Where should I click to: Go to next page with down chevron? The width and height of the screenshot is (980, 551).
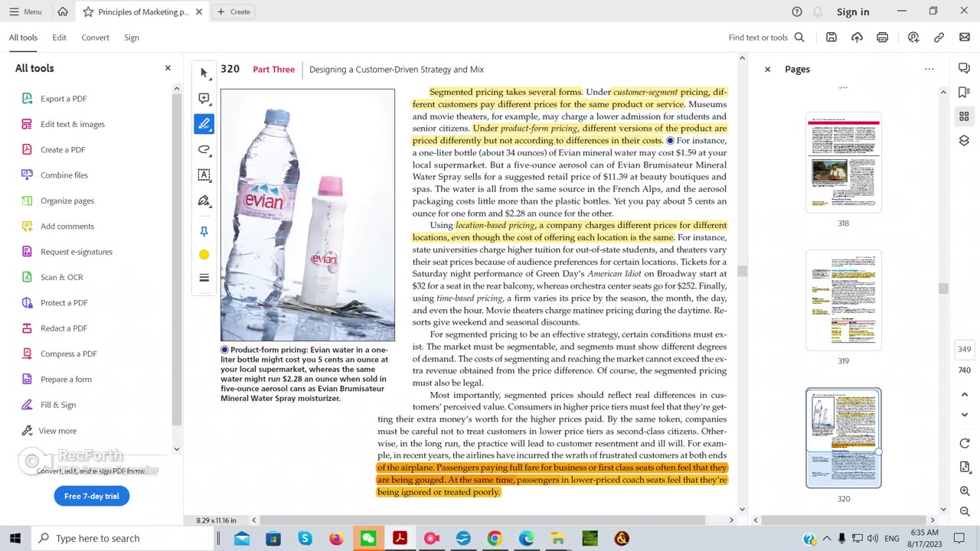(964, 415)
